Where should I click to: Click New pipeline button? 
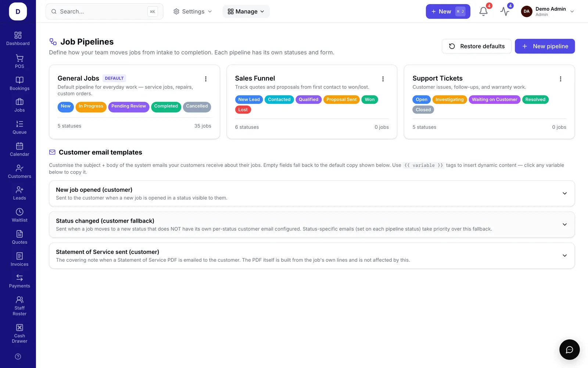pos(545,46)
